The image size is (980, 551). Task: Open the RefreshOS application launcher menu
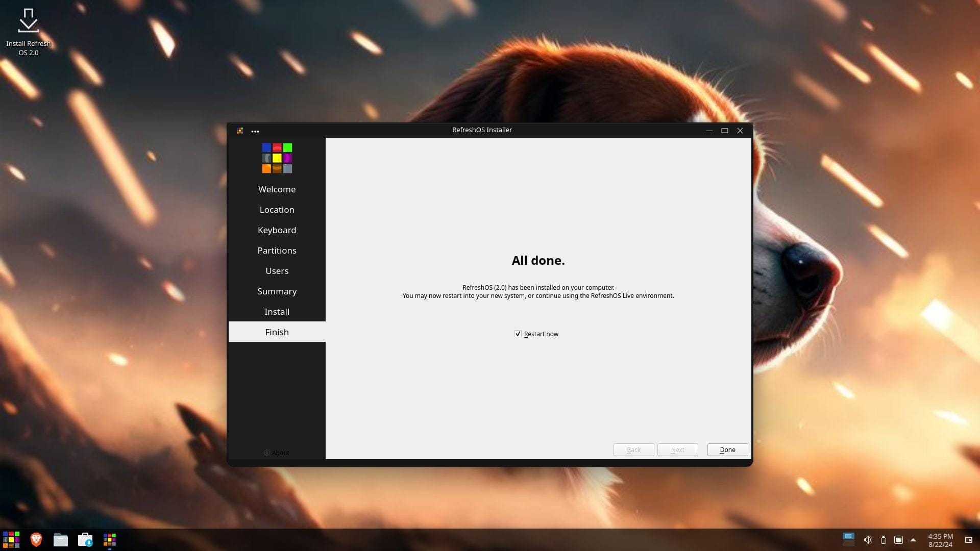(11, 539)
